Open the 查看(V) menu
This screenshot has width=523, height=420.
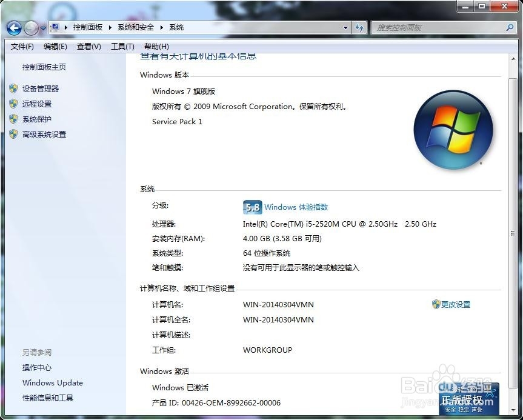88,47
